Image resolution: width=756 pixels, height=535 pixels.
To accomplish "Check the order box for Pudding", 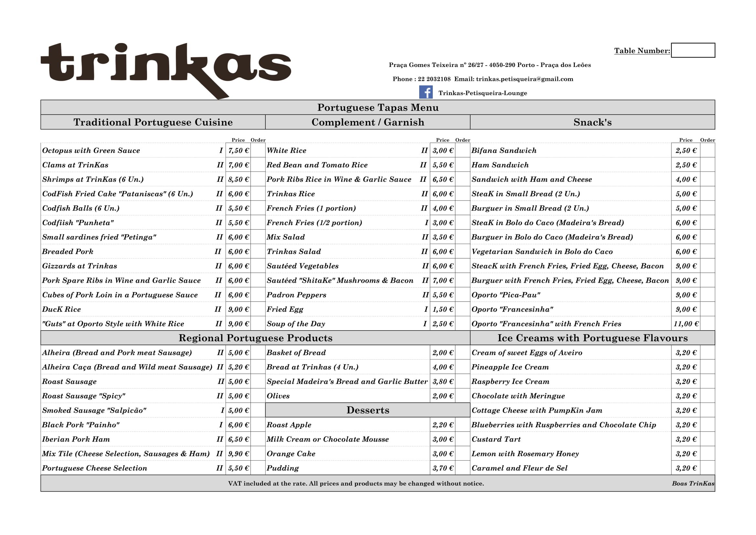I will pyautogui.click(x=462, y=468).
